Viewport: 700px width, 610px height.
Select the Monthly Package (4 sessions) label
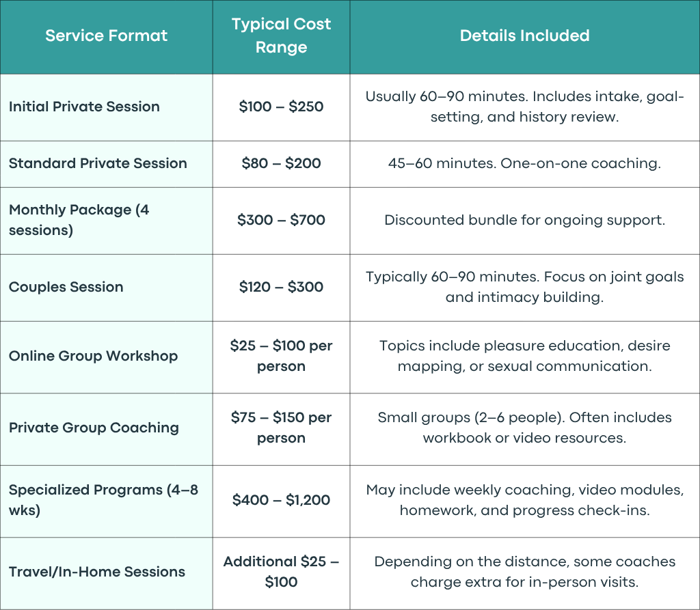pyautogui.click(x=79, y=220)
